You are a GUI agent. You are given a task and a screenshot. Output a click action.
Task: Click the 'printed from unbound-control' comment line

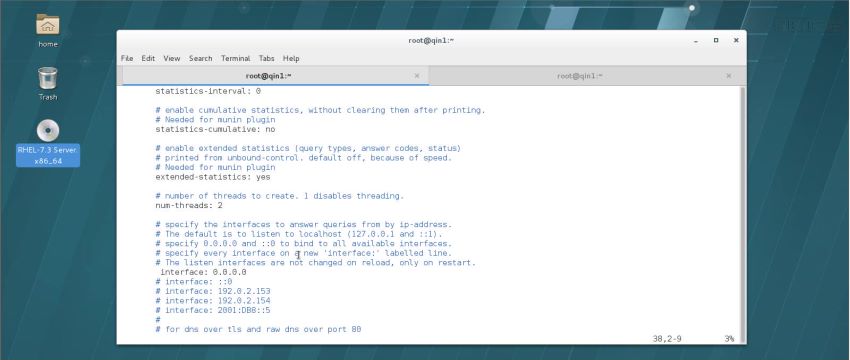click(x=303, y=158)
